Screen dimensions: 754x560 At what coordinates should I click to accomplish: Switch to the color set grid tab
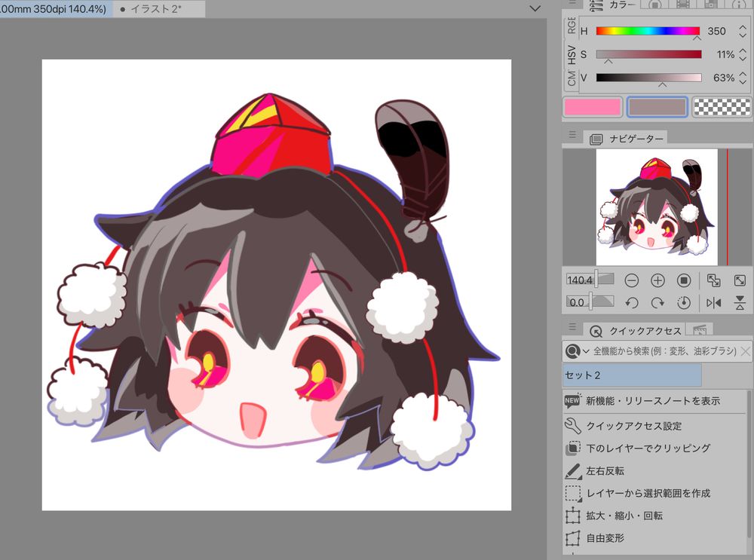(x=711, y=5)
